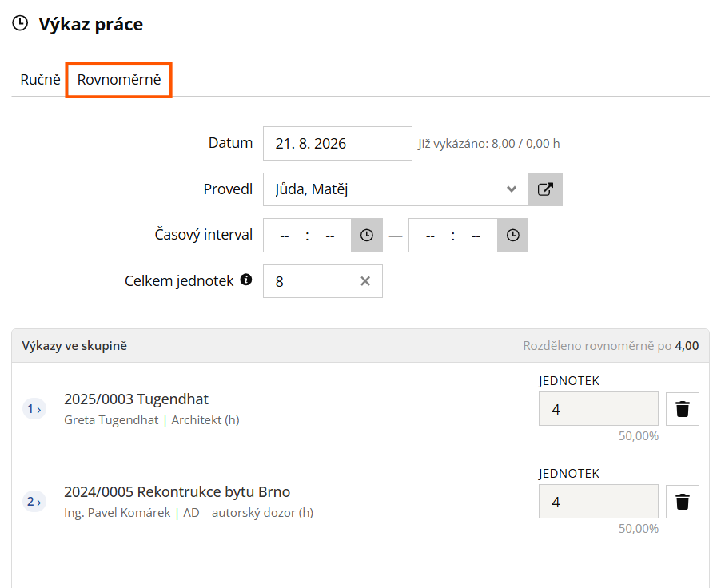The width and height of the screenshot is (717, 588).
Task: Expand row 1 Tugendhat details
Action: click(x=34, y=408)
